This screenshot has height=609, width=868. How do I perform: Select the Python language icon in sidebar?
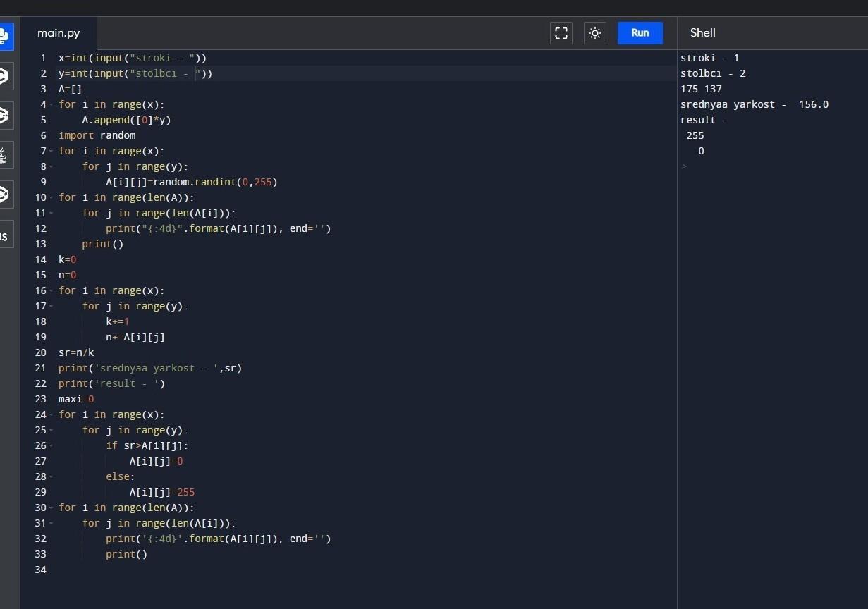(x=4, y=35)
